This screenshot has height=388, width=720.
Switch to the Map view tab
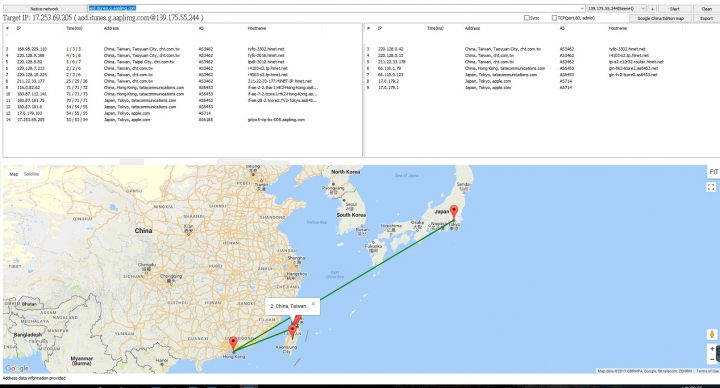point(14,174)
